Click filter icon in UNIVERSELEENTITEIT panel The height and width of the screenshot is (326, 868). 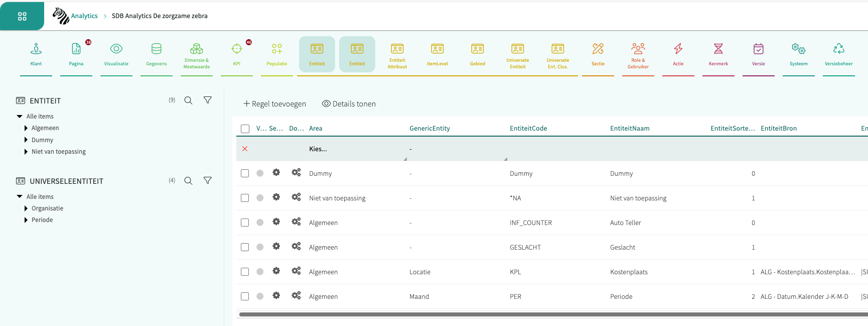point(207,180)
